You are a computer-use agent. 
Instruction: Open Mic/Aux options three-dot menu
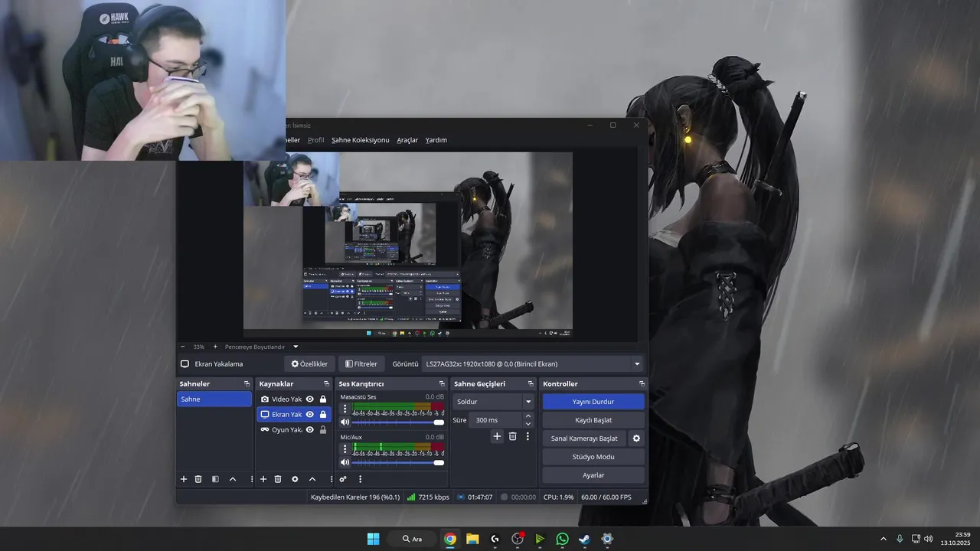pos(345,448)
